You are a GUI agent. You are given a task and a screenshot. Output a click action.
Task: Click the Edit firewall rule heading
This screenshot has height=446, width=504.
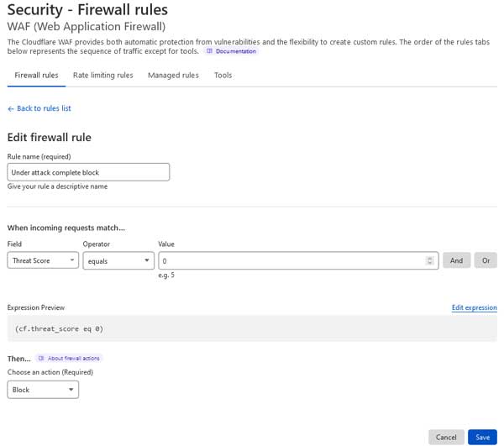[x=50, y=138]
